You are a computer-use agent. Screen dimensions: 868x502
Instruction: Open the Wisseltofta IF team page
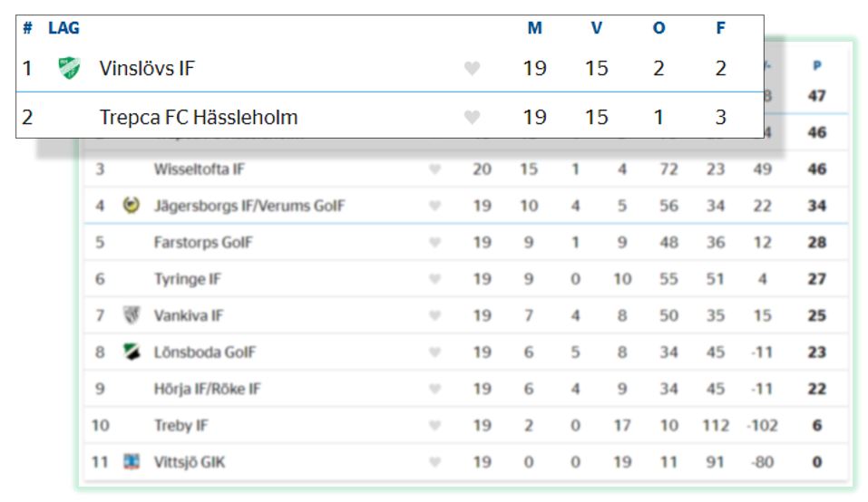coord(199,169)
